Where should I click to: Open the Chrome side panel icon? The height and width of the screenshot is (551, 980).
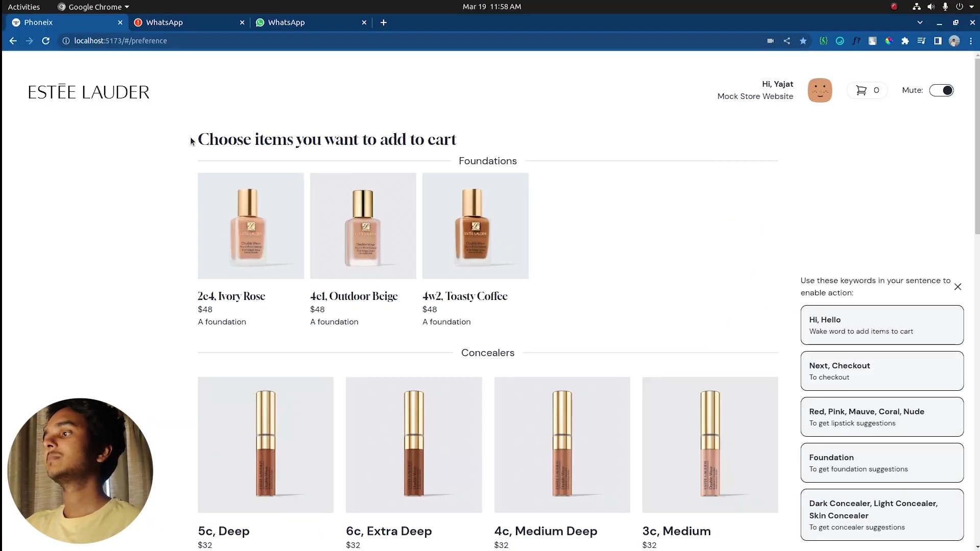click(x=938, y=41)
